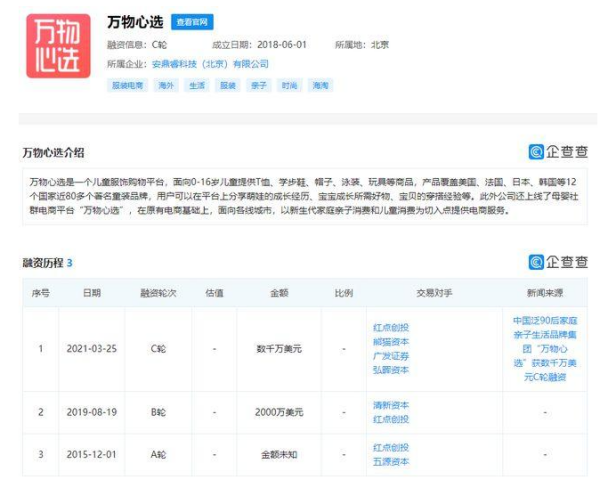
Task: Open 广发证券 investor link in C轮 row
Action: tap(391, 355)
